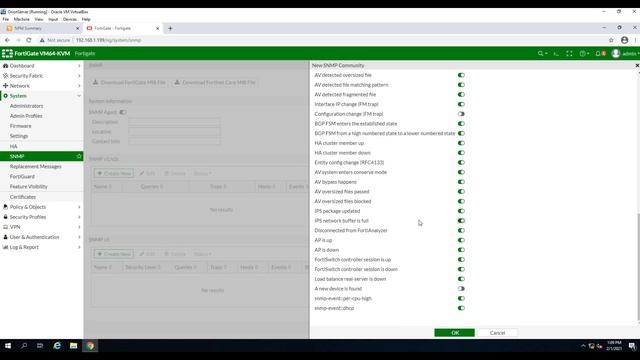Enable A new device is found toggle
Viewport: 640px width, 360px height.
coord(461,289)
